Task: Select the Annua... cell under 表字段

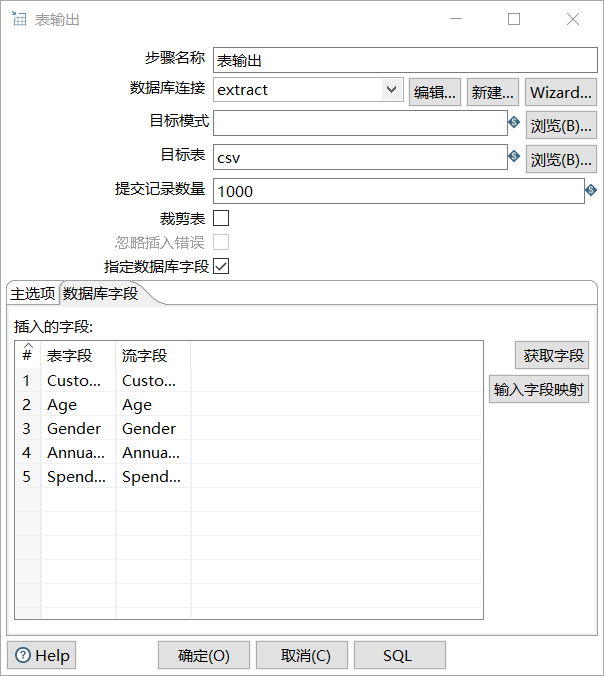Action: tap(78, 453)
